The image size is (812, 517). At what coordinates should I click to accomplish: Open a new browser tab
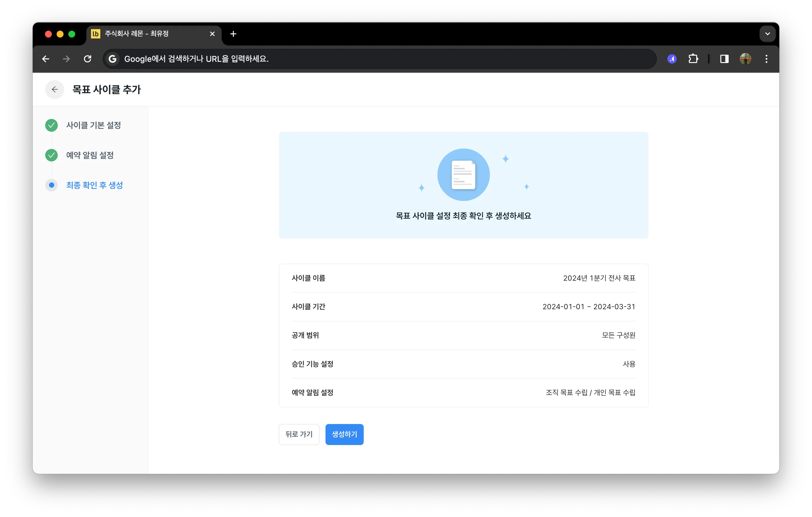pos(233,34)
